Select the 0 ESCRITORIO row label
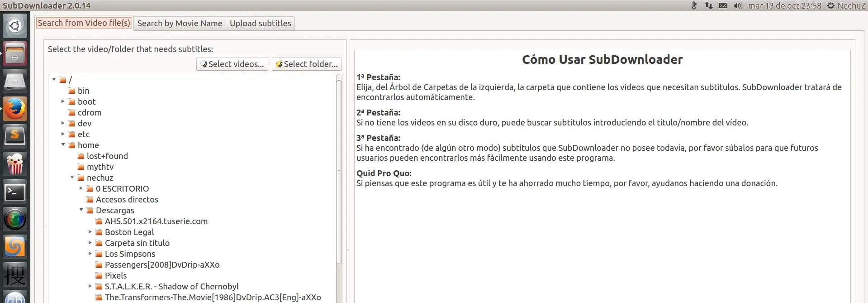 click(x=122, y=189)
